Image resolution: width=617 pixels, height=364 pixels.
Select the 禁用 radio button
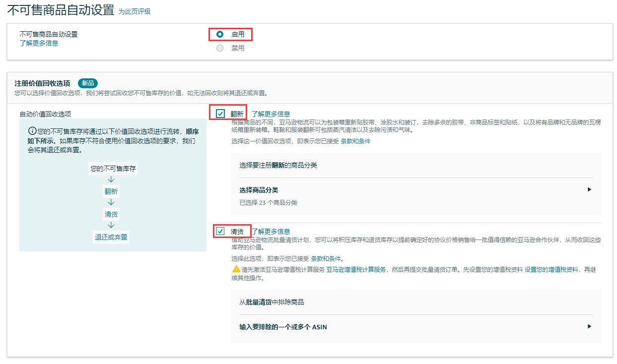coord(220,48)
